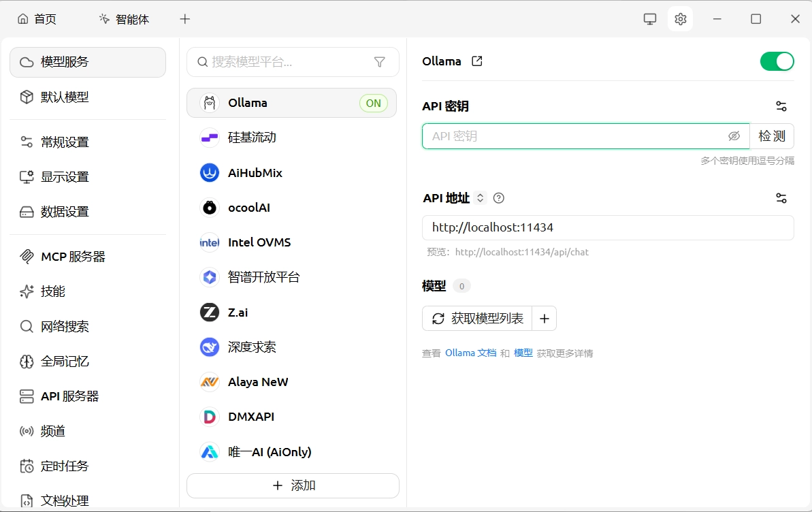This screenshot has height=512, width=812.
Task: Click the API address field with localhost:11434
Action: [608, 227]
